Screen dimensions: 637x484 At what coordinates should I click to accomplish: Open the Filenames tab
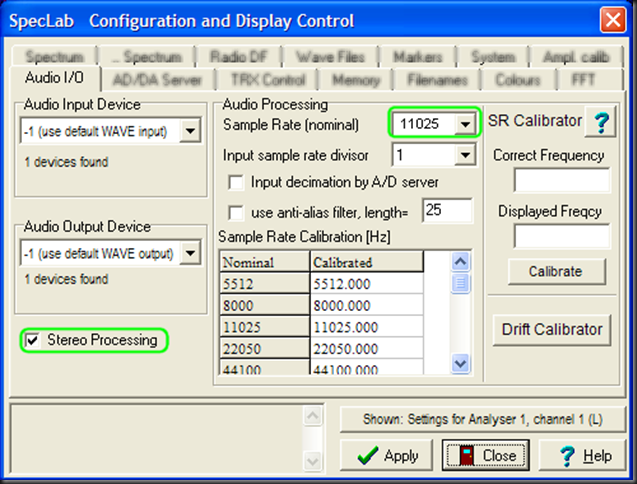click(x=437, y=80)
